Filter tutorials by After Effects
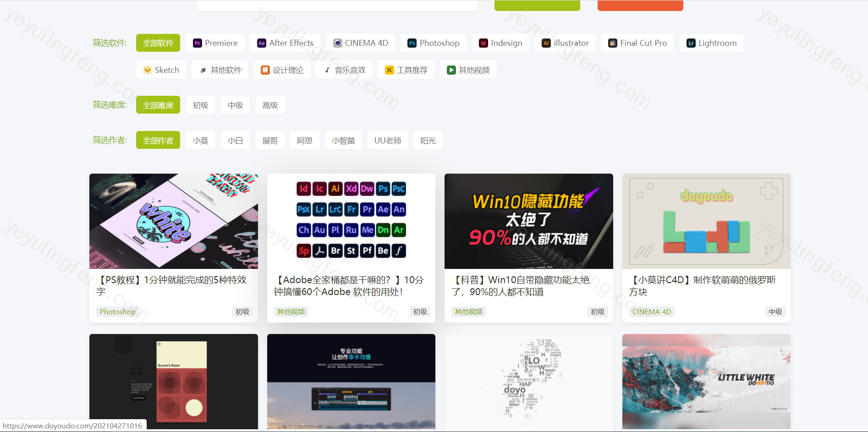The width and height of the screenshot is (868, 432). pyautogui.click(x=286, y=43)
